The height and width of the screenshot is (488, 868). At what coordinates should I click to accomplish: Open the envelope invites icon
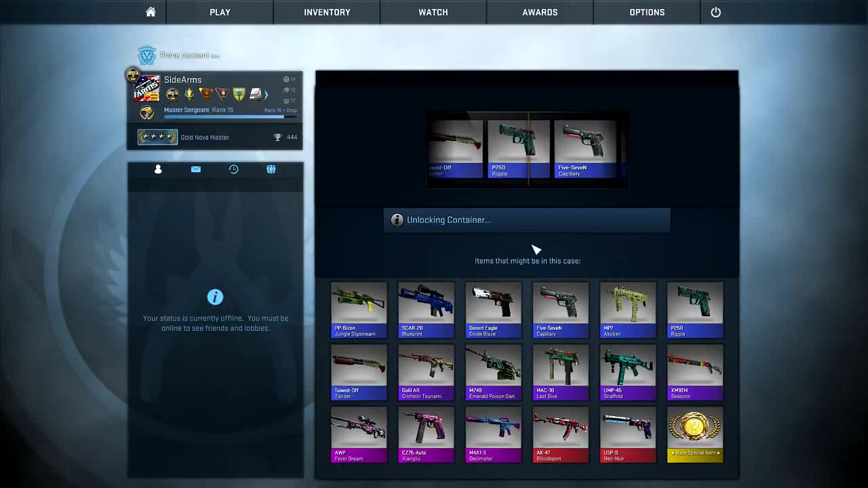[x=196, y=169]
